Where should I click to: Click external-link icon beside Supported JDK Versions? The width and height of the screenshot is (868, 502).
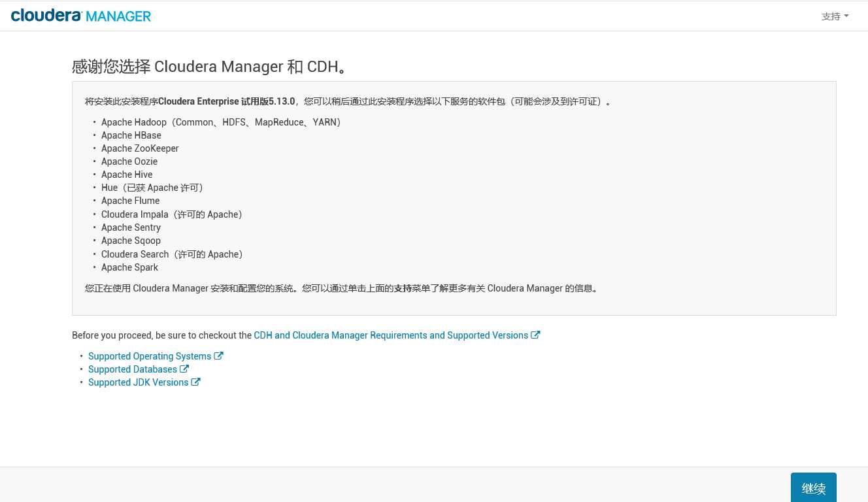(x=196, y=382)
